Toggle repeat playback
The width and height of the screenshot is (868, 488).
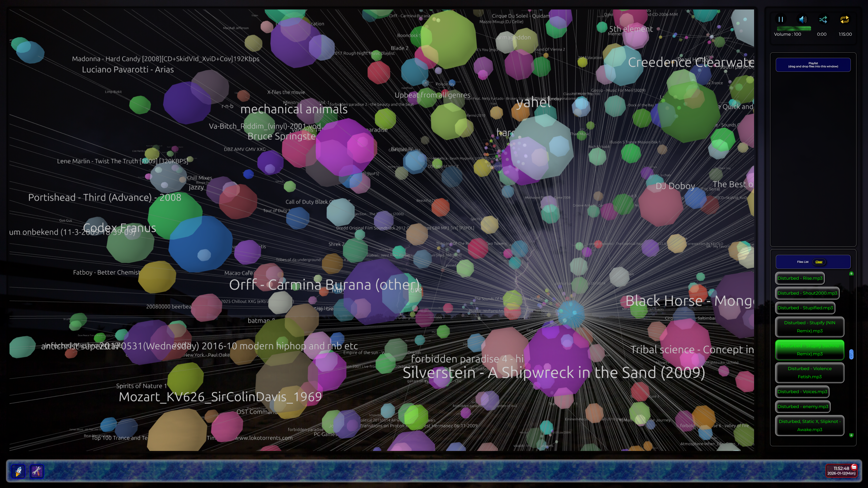844,19
